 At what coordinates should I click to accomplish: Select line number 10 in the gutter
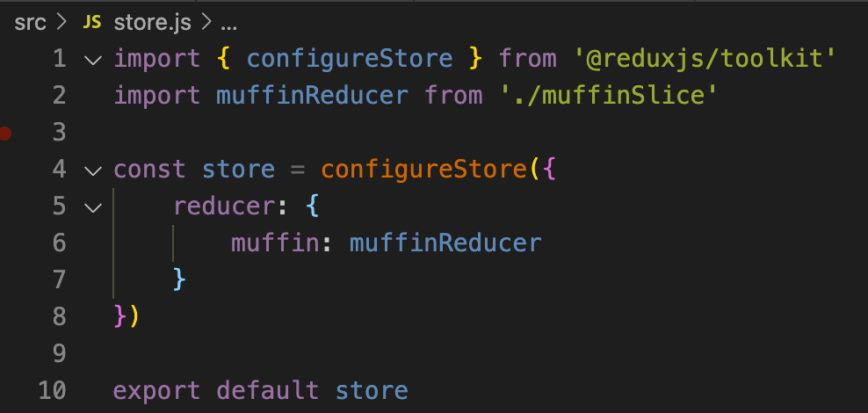point(52,390)
